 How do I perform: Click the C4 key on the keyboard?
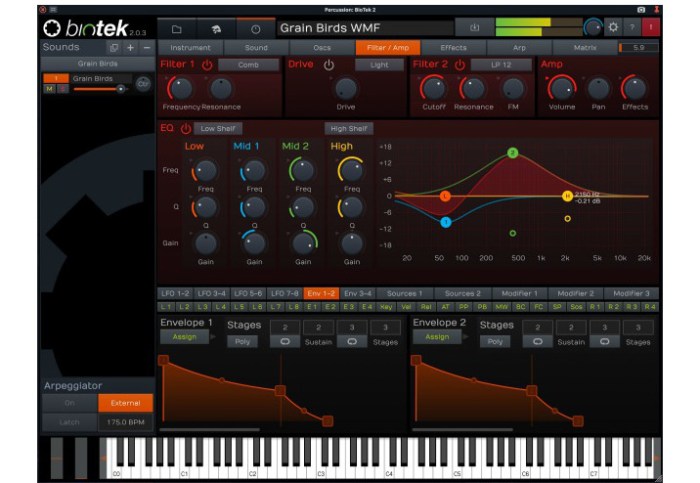[x=389, y=473]
